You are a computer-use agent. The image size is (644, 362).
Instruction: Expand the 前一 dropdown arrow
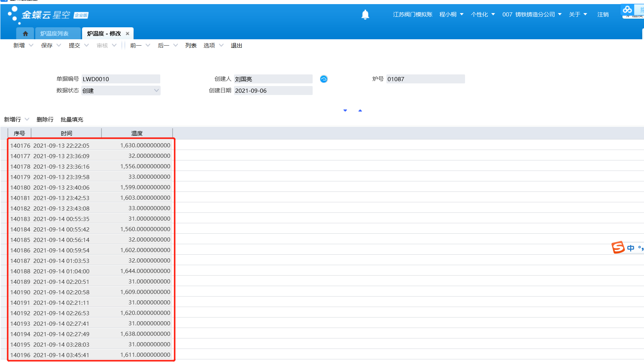[x=148, y=45]
